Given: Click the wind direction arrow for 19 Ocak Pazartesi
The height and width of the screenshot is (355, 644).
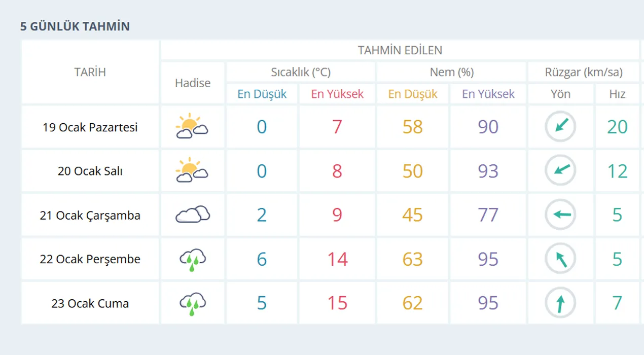Looking at the screenshot, I should [x=560, y=126].
